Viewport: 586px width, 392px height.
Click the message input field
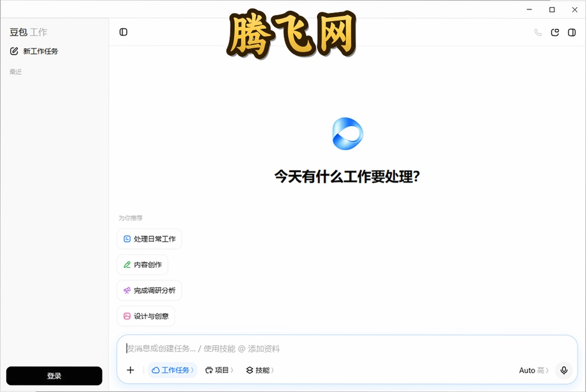point(347,349)
